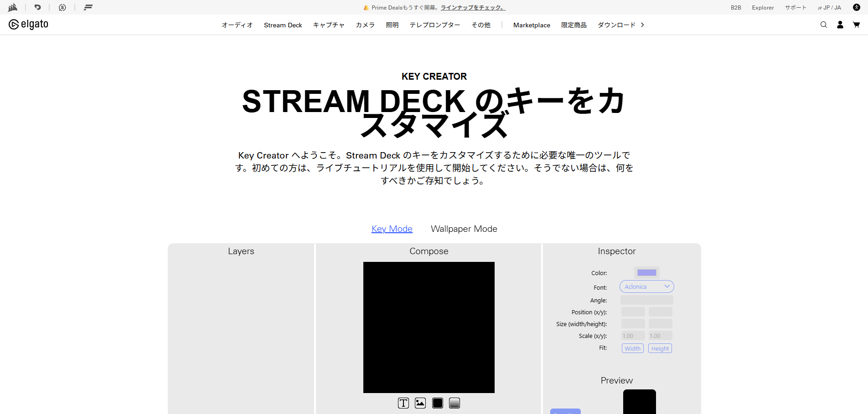868x414 pixels.
Task: Click the Inspector panel heading
Action: (x=617, y=251)
